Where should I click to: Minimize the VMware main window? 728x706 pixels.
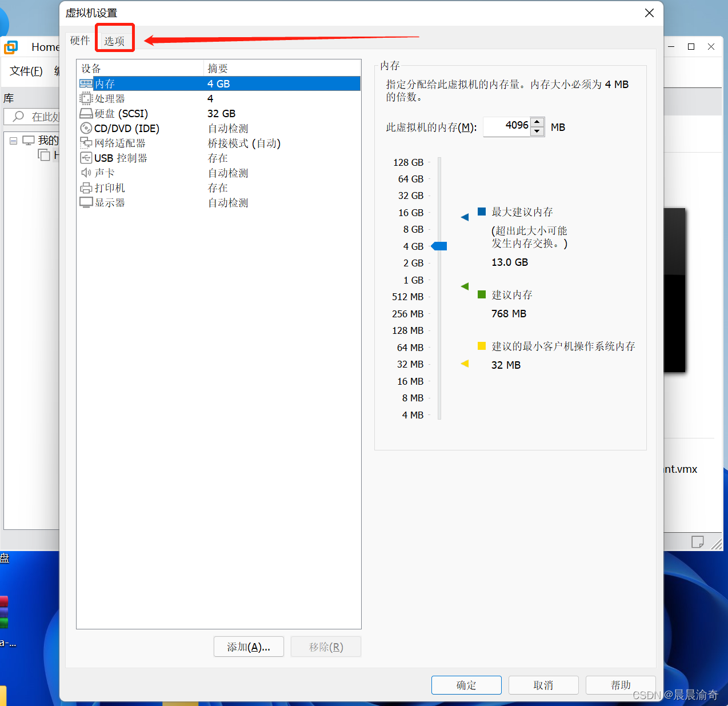[671, 47]
